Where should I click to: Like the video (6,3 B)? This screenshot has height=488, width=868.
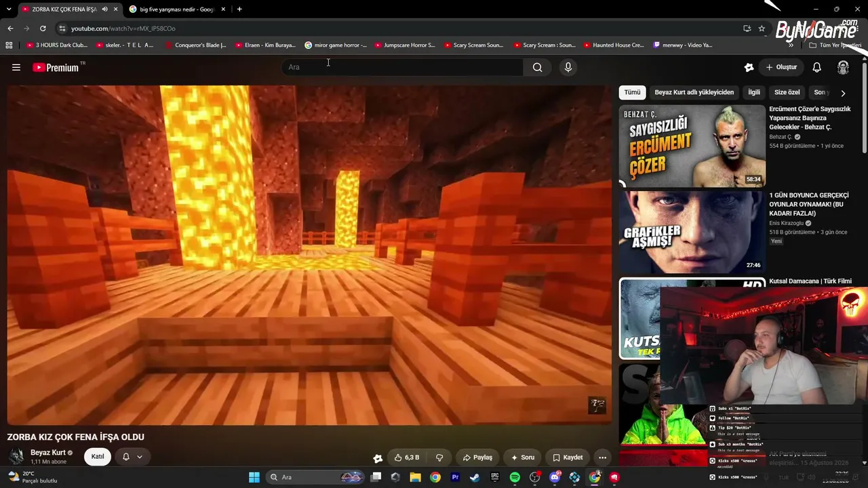click(406, 457)
